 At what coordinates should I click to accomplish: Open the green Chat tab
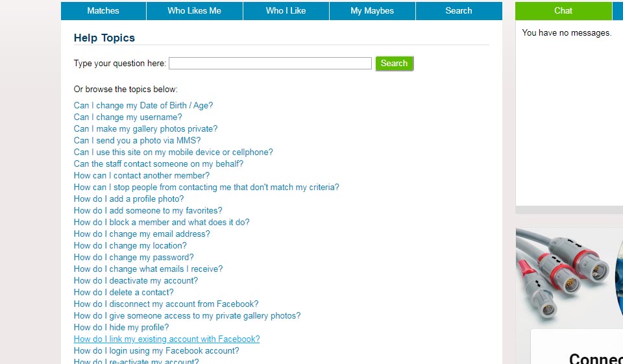point(563,10)
